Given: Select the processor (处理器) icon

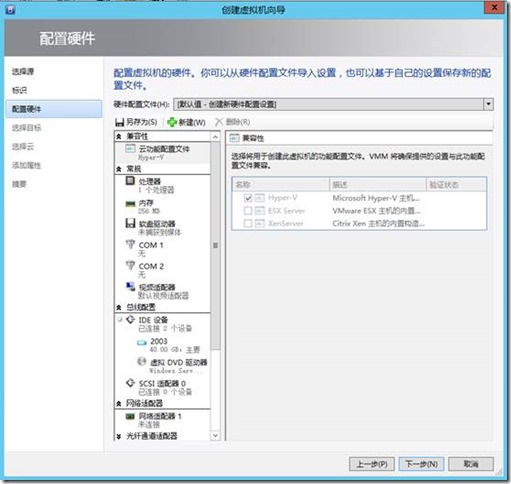Looking at the screenshot, I should (130, 181).
